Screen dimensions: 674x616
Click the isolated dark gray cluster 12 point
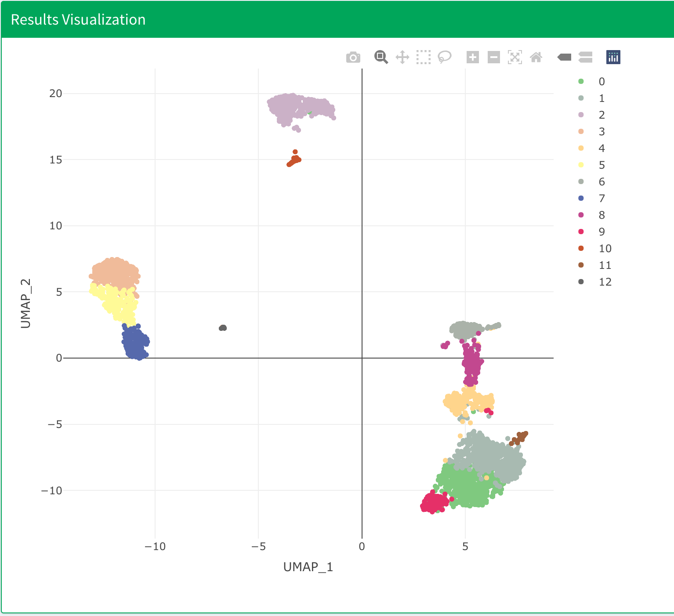tap(223, 328)
